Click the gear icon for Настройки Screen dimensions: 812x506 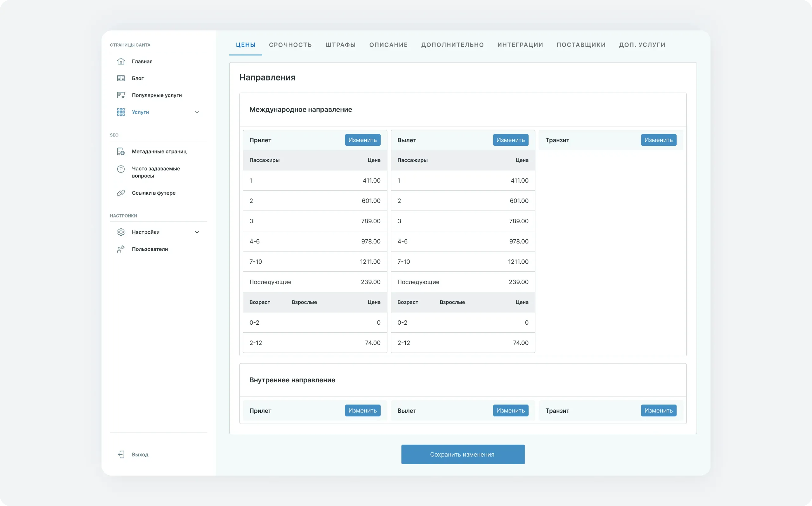(121, 232)
